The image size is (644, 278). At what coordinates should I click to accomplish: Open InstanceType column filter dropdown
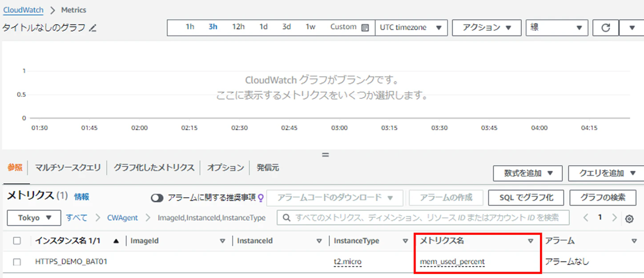click(405, 241)
